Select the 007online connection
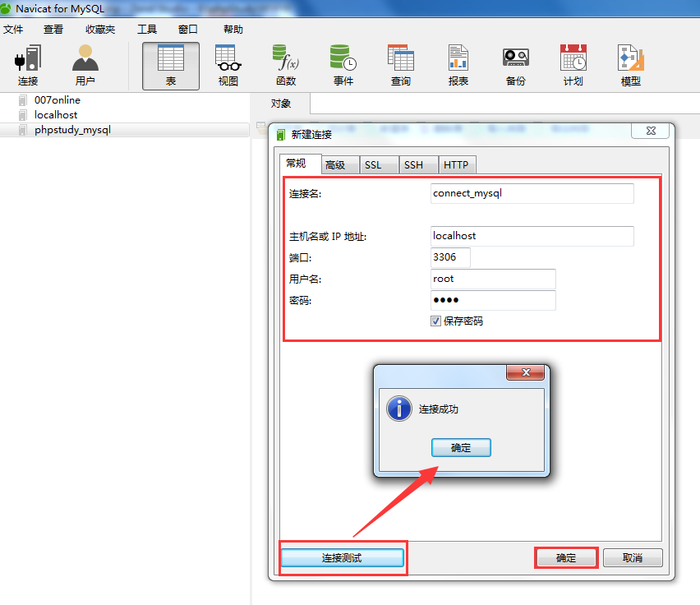The height and width of the screenshot is (605, 700). pos(58,100)
